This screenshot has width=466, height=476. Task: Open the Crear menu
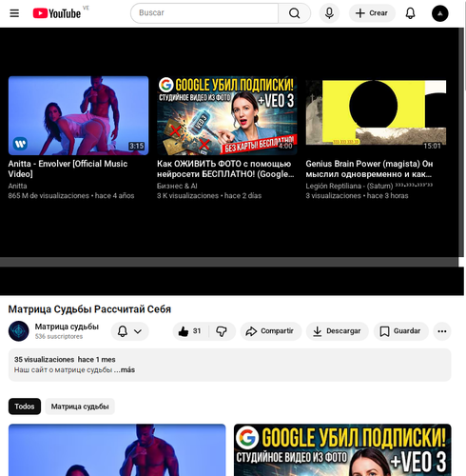(372, 13)
